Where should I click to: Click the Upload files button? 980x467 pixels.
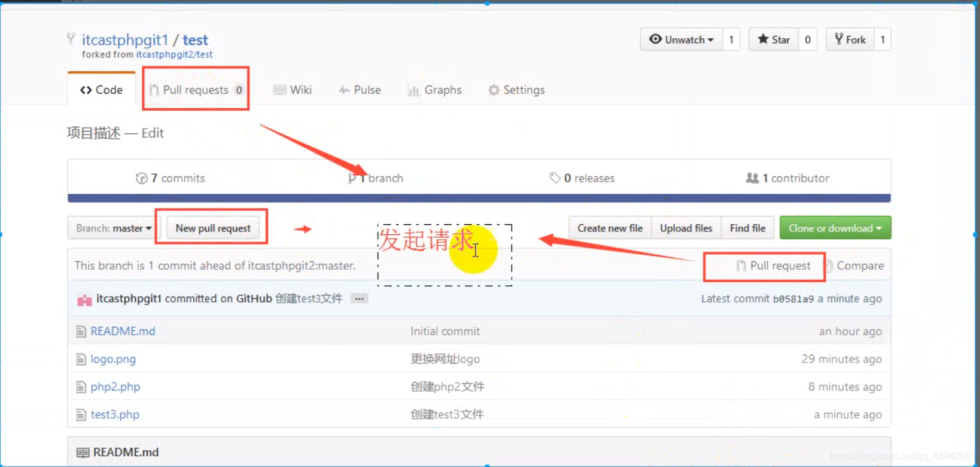pyautogui.click(x=686, y=228)
